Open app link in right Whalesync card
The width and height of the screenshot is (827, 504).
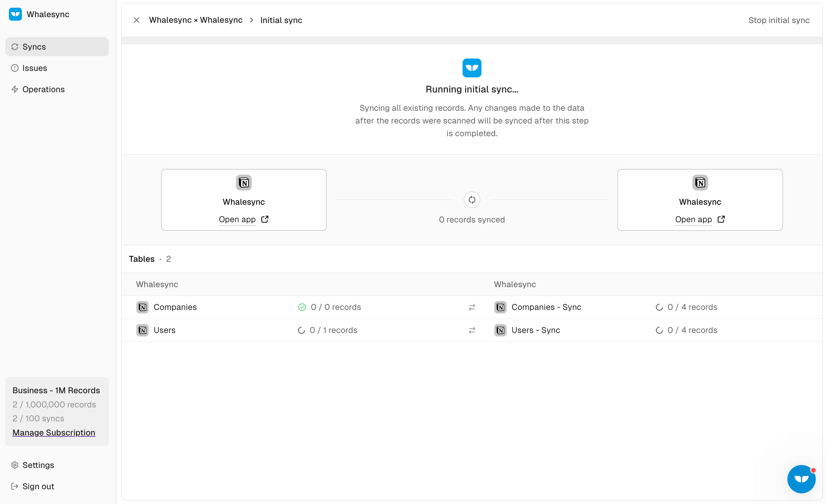[693, 220]
